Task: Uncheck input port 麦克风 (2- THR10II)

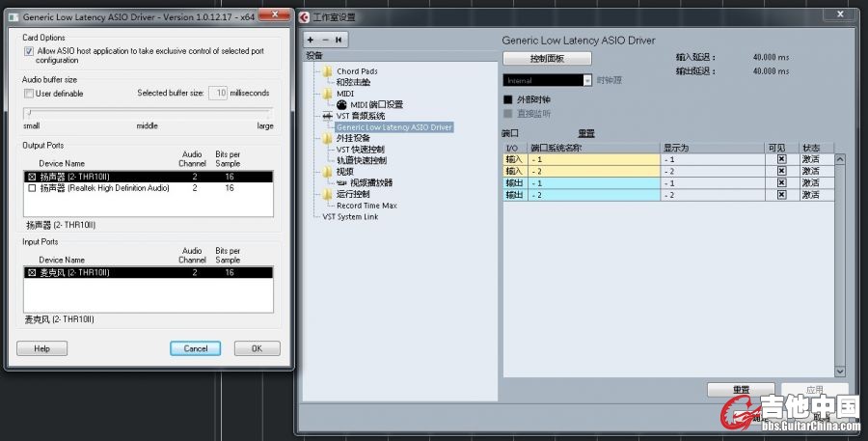Action: pyautogui.click(x=32, y=272)
